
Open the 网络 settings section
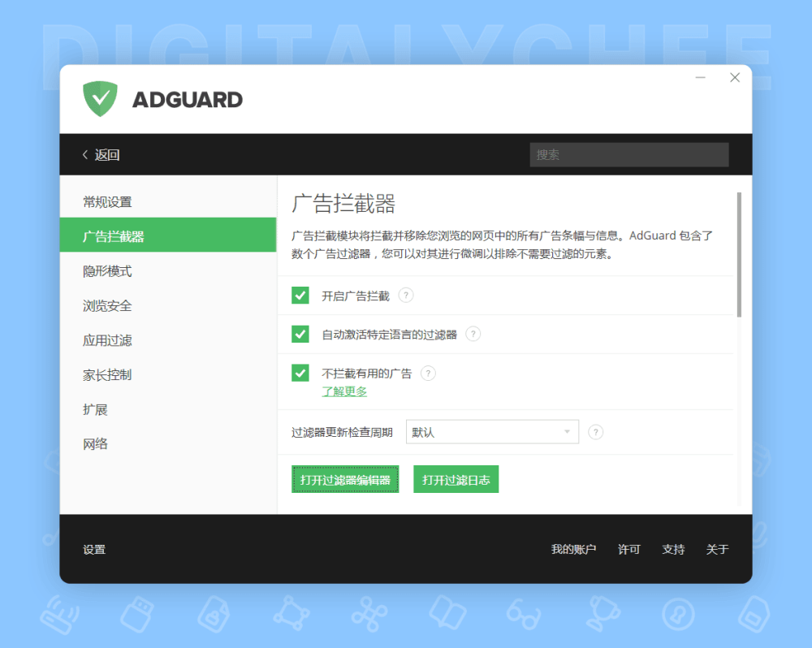click(x=168, y=444)
